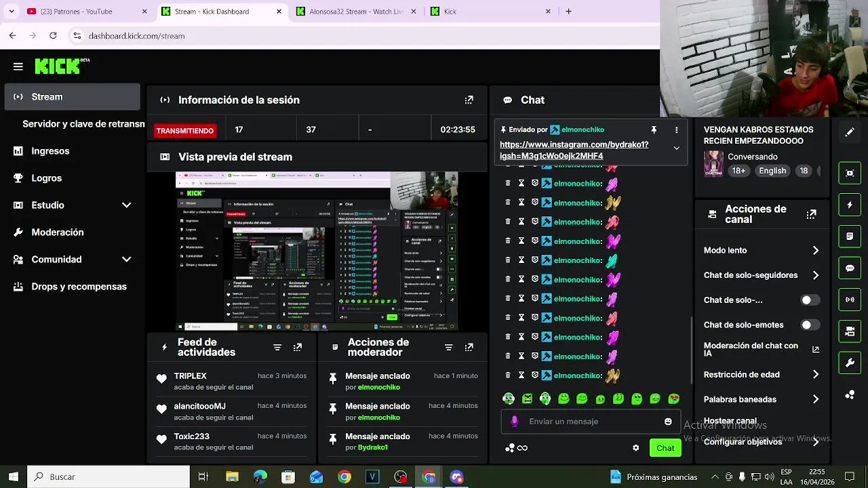868x488 pixels.
Task: Toggle channel actions camera widget icon
Action: point(850,331)
